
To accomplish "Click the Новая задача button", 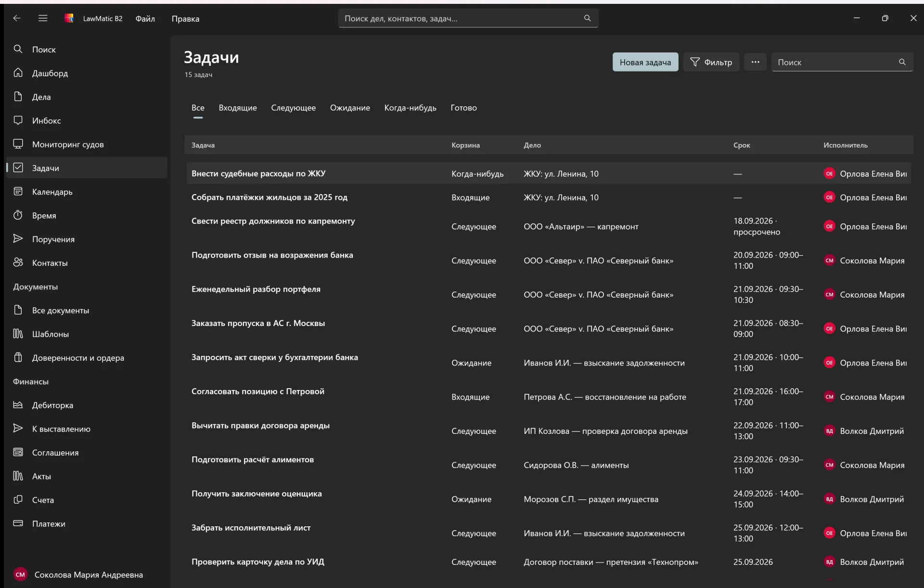I will click(x=645, y=62).
